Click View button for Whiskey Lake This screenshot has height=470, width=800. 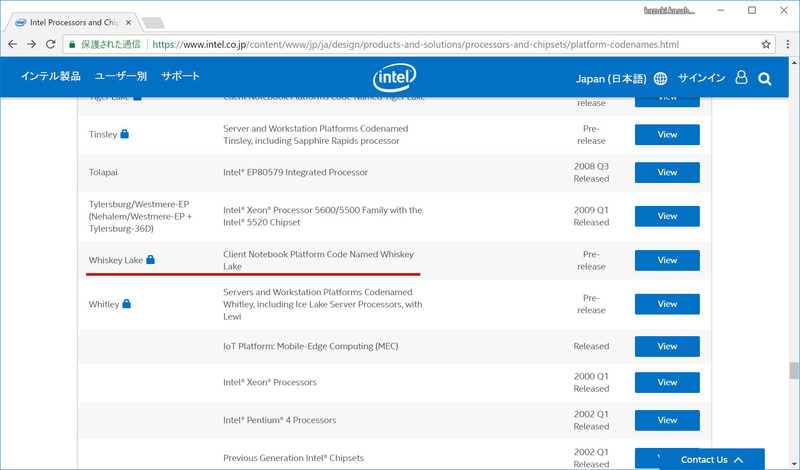[x=667, y=260]
